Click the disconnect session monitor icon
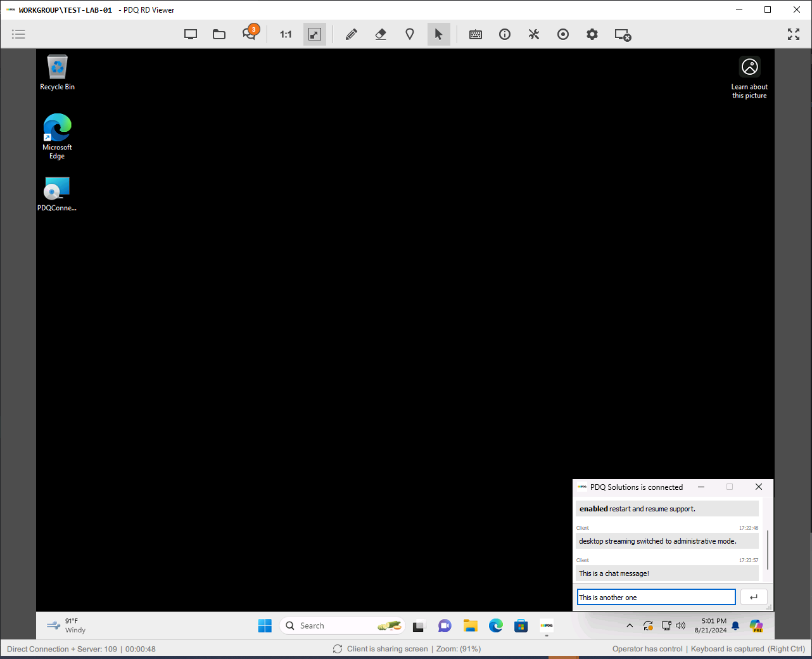 click(623, 35)
